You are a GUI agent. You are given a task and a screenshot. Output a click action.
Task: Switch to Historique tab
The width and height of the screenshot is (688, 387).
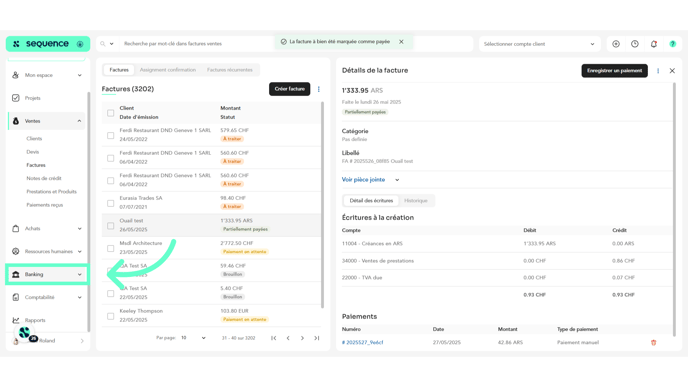pyautogui.click(x=416, y=201)
